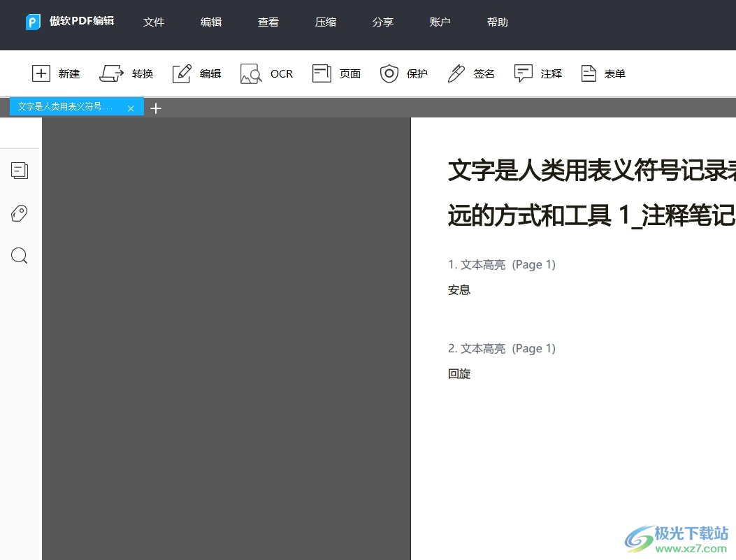736x560 pixels.
Task: Click the 签名 pen icon
Action: click(x=456, y=73)
